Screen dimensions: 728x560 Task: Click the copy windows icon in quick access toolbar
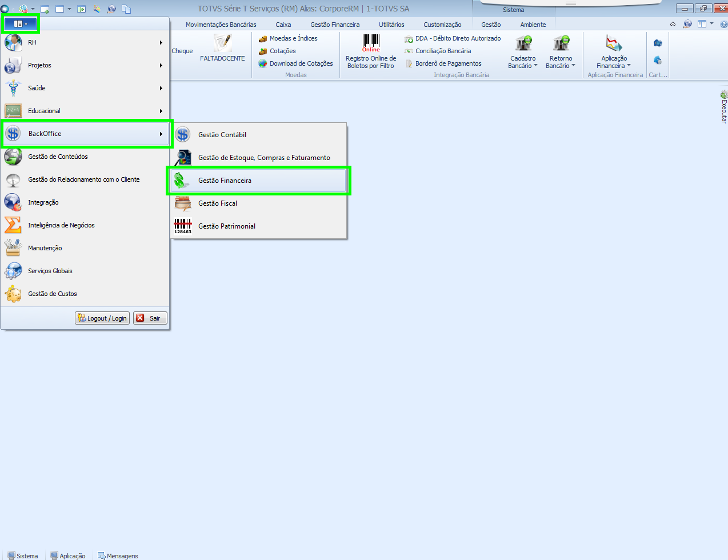coord(126,9)
